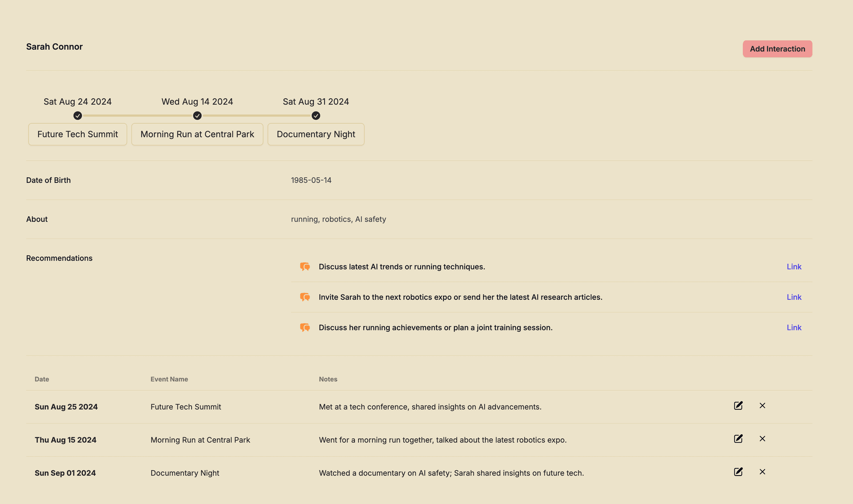Click the 'Sun Sep 01 2024' date cell
Viewport: 853px width, 504px height.
coord(65,473)
